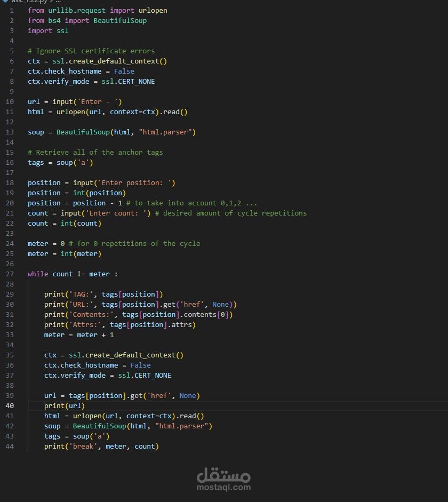
Task: Click the 'position = int(position)' line
Action: tap(77, 193)
